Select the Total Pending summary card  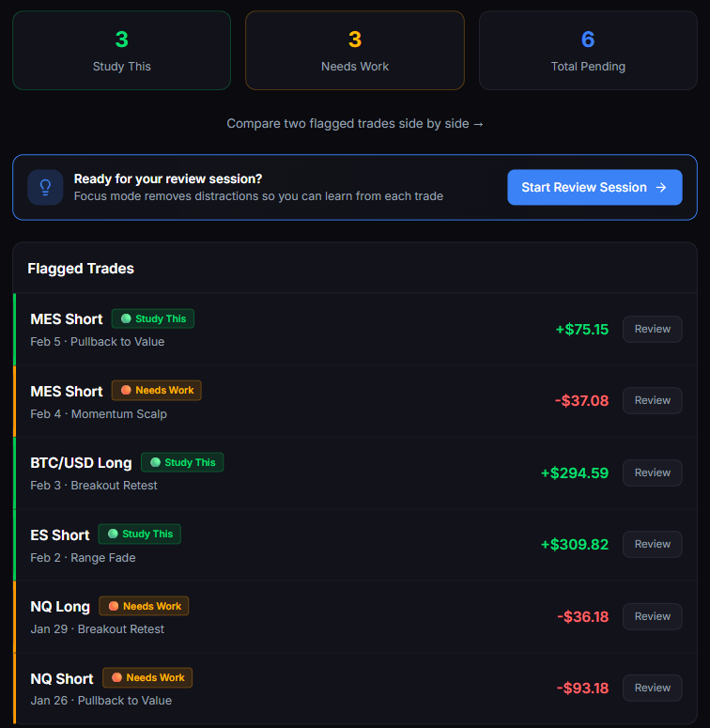click(588, 51)
